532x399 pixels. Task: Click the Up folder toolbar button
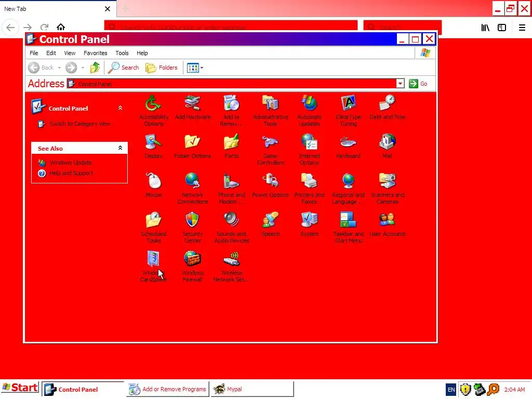pyautogui.click(x=95, y=68)
